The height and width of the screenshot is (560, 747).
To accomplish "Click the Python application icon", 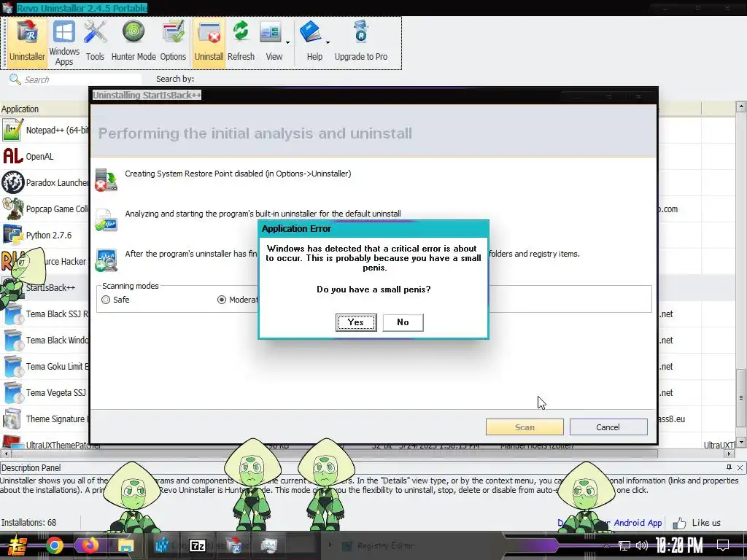I will [12, 235].
